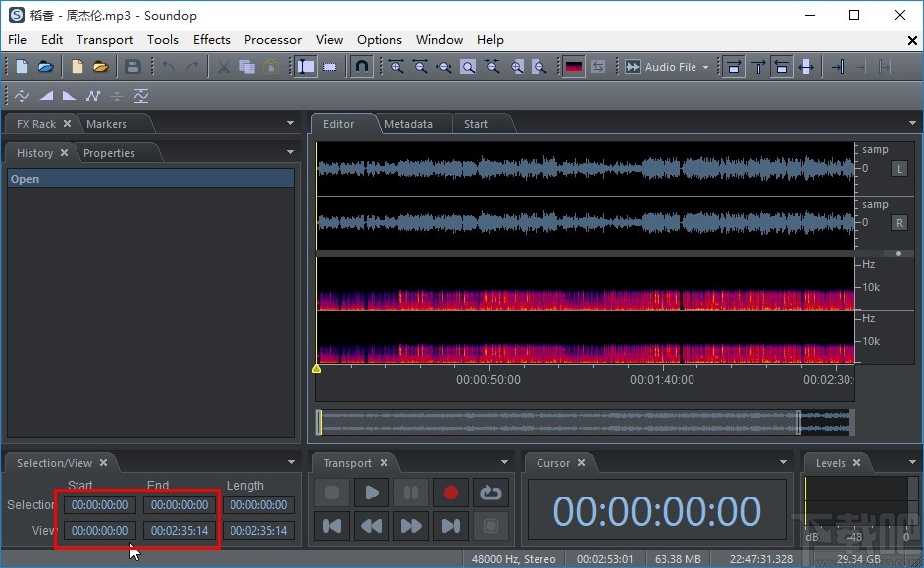Open the Effects menu
Viewport: 924px width, 568px height.
tap(211, 40)
